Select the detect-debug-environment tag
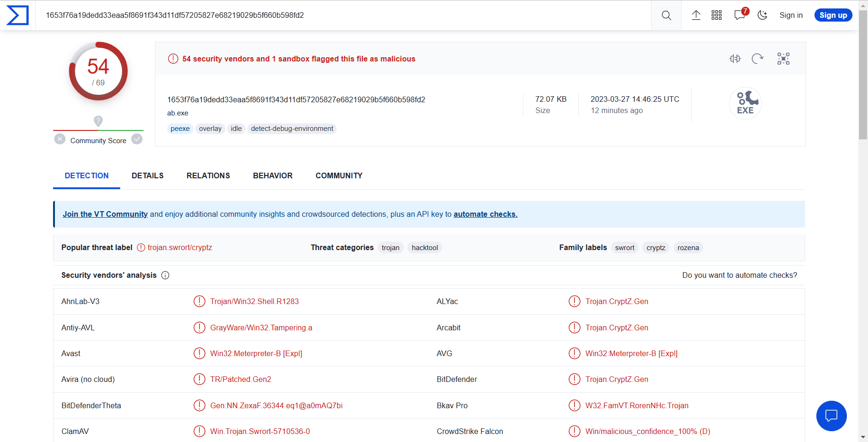 tap(292, 129)
